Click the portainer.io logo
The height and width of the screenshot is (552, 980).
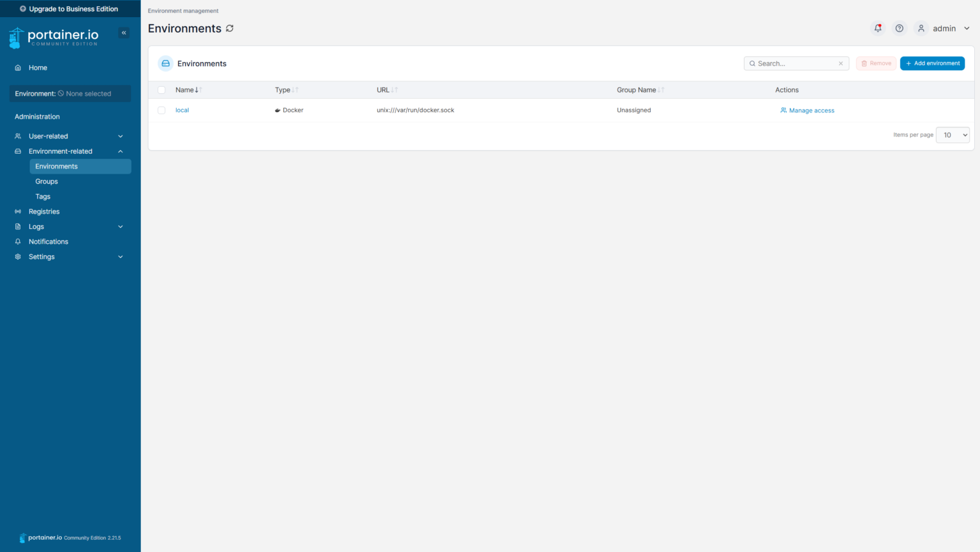click(54, 38)
